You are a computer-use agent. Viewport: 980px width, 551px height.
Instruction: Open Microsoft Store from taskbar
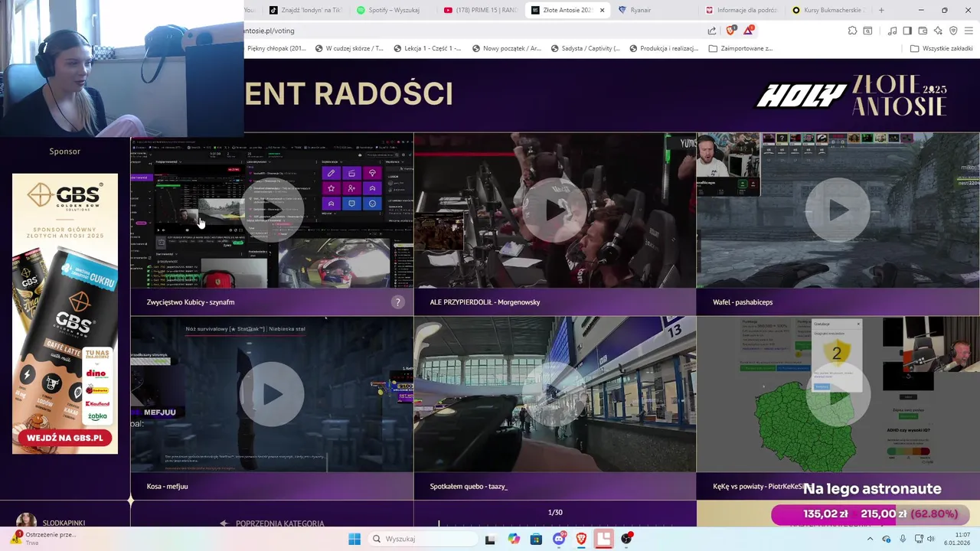pyautogui.click(x=536, y=539)
